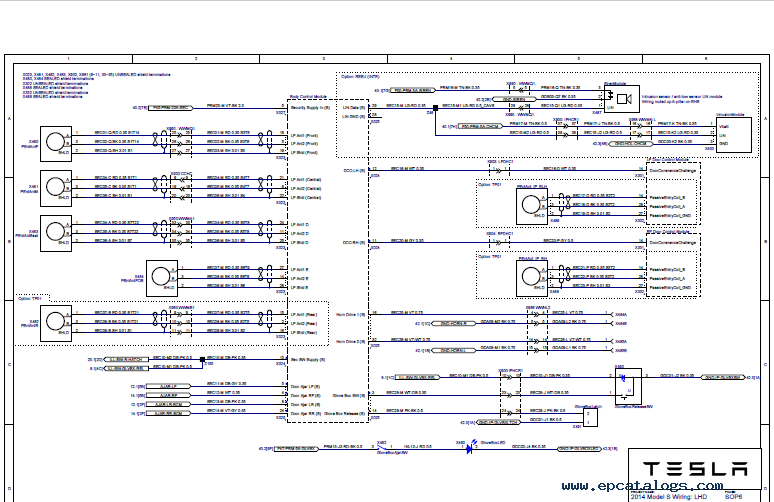
Task: Click the Body Control Module title label
Action: click(308, 97)
